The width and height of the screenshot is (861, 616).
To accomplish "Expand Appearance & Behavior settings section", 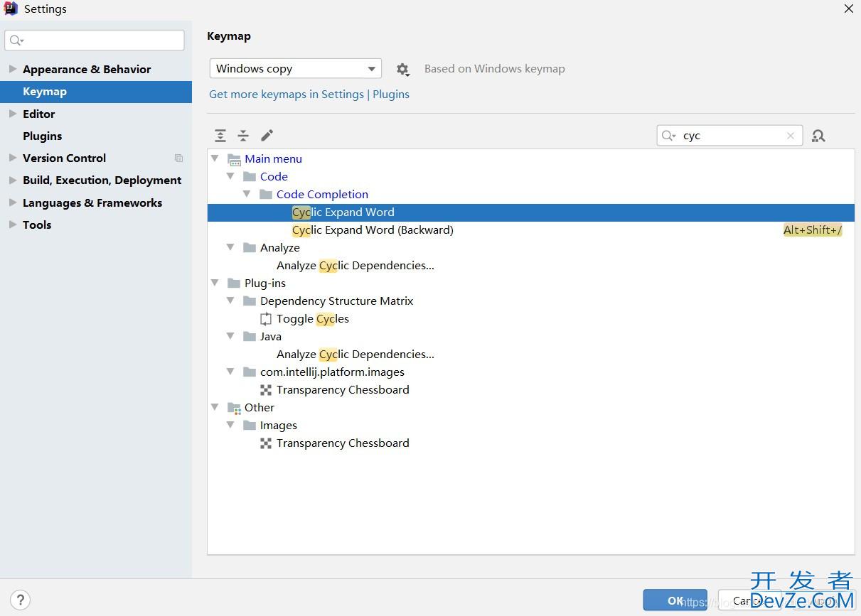I will coord(12,69).
